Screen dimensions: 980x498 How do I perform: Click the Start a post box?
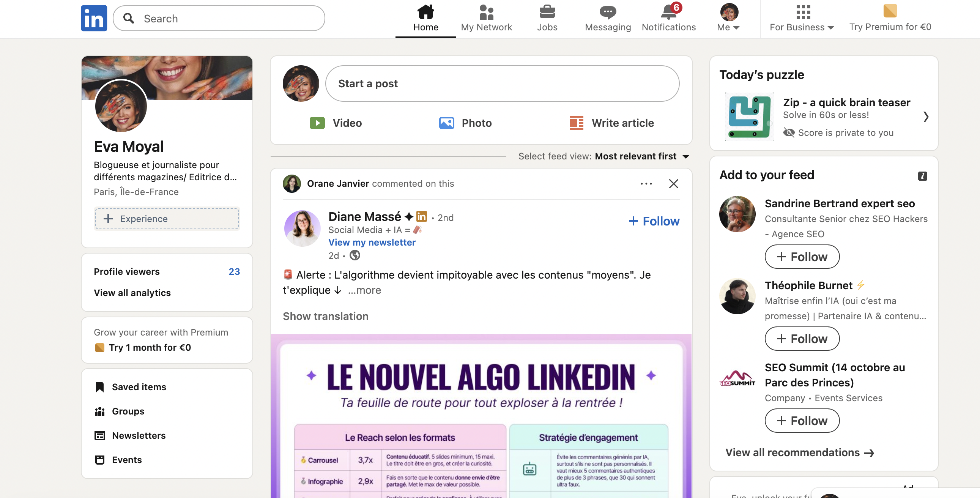(502, 84)
